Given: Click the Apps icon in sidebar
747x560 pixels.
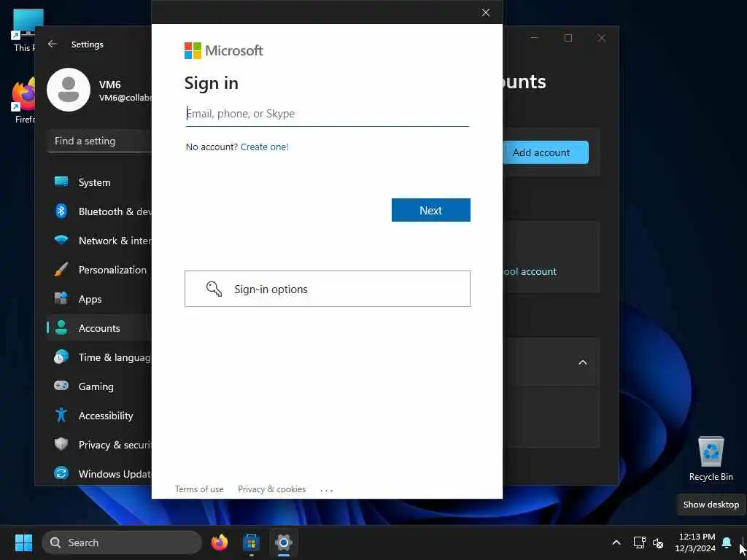Looking at the screenshot, I should [x=61, y=298].
